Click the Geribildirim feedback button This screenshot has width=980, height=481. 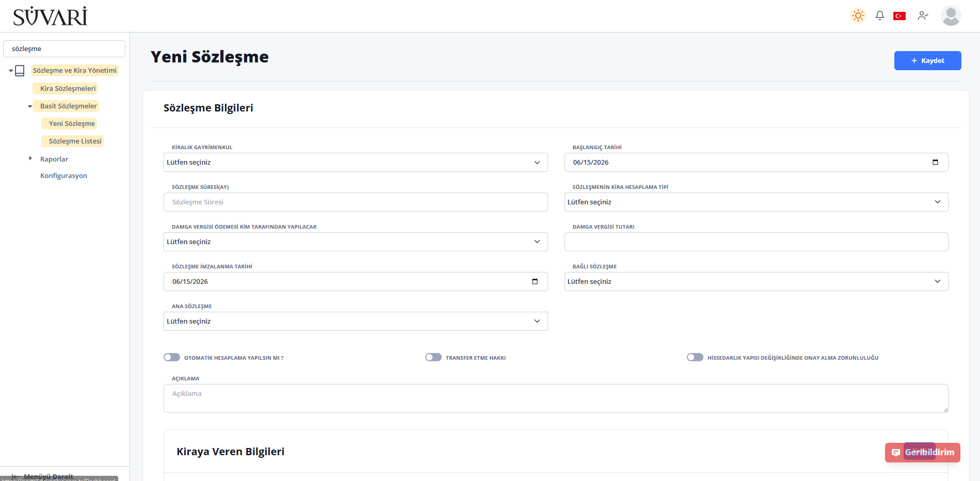click(922, 452)
